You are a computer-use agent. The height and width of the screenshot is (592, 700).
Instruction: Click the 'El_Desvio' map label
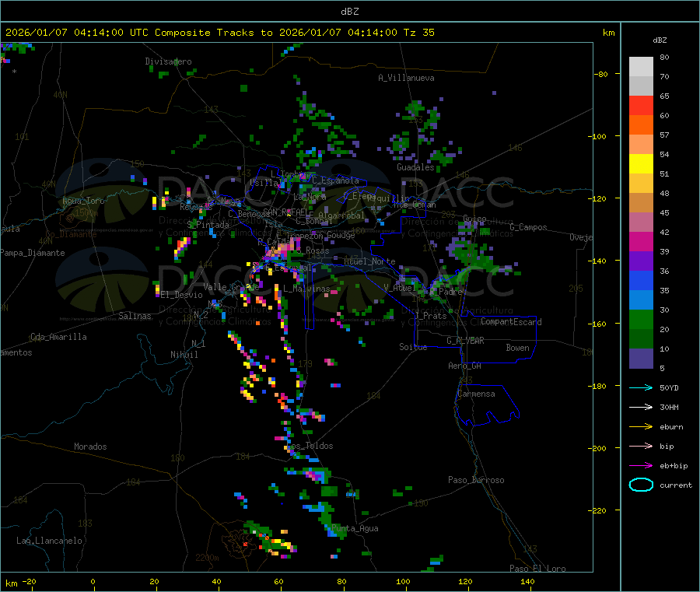coord(181,295)
